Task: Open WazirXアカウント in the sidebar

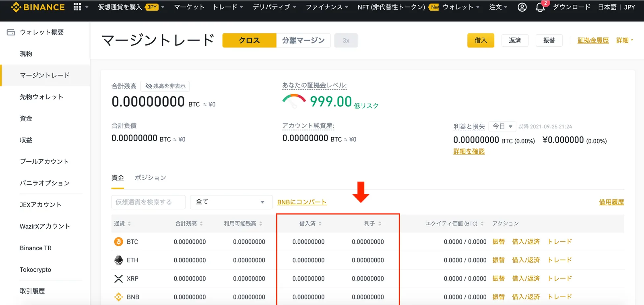Action: coord(45,227)
